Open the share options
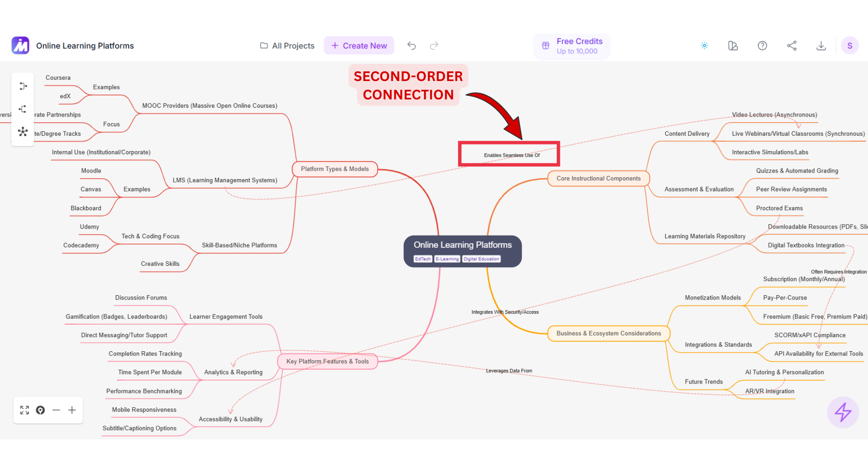This screenshot has height=473, width=868. (x=792, y=45)
